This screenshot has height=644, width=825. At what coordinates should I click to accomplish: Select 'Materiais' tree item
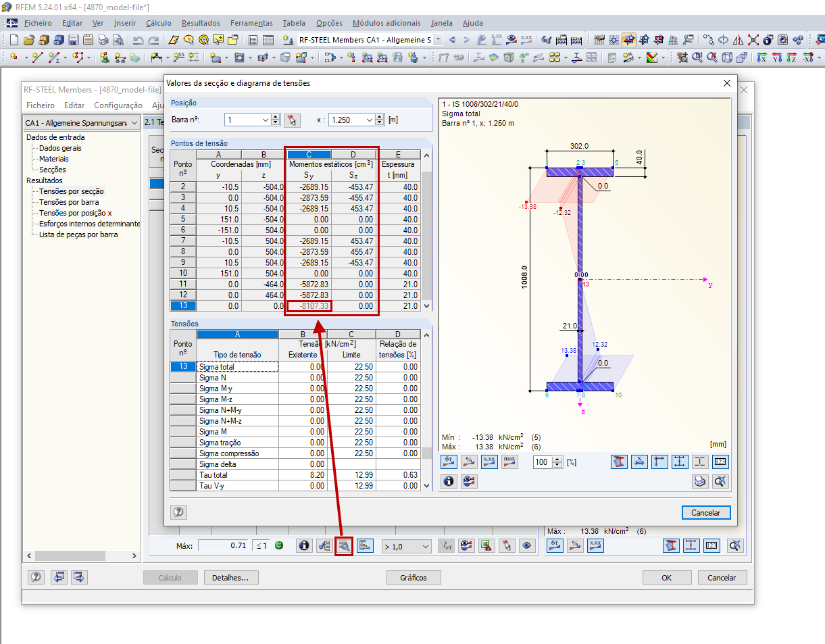pos(53,159)
